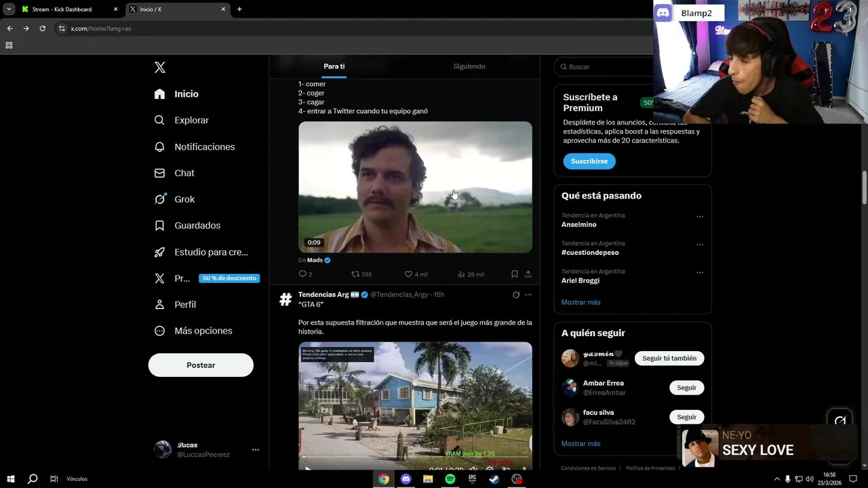This screenshot has width=868, height=488.
Task: Open Guardados bookmarks
Action: pyautogui.click(x=187, y=225)
